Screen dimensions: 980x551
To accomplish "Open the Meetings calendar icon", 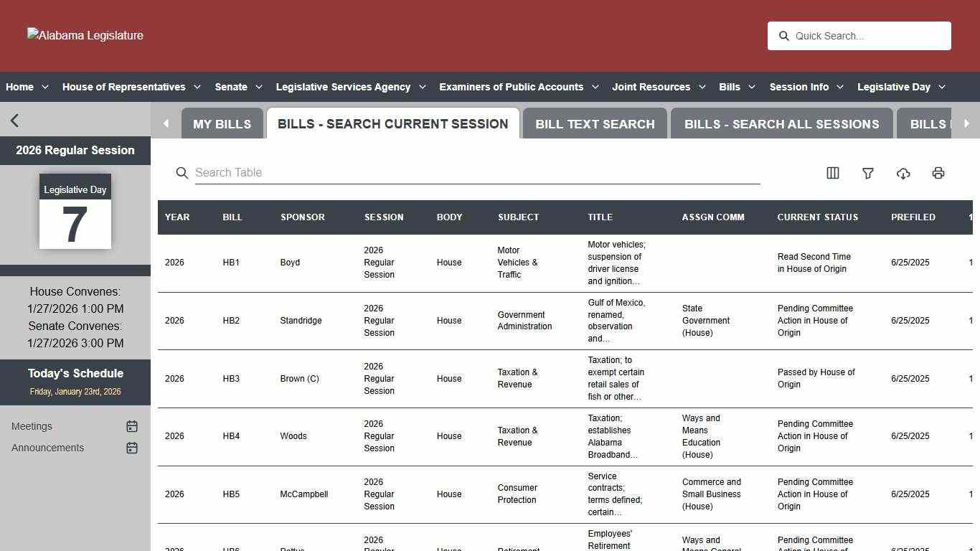I will click(x=132, y=426).
